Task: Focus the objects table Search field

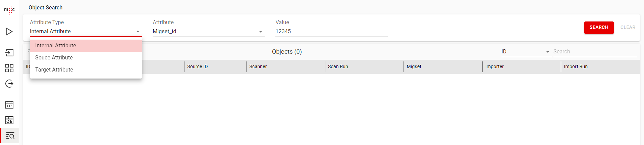Action: [x=595, y=52]
